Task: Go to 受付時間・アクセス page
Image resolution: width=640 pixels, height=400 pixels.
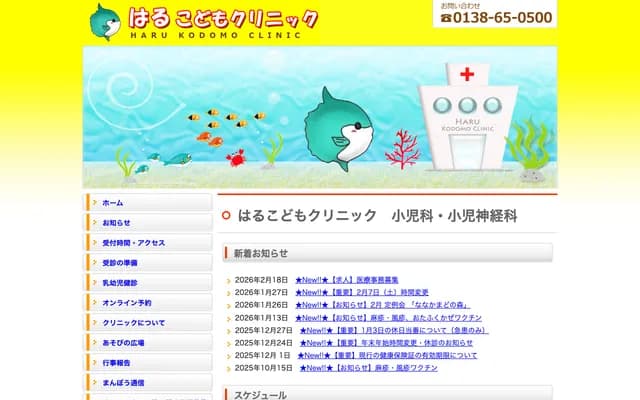Action: pos(148,242)
